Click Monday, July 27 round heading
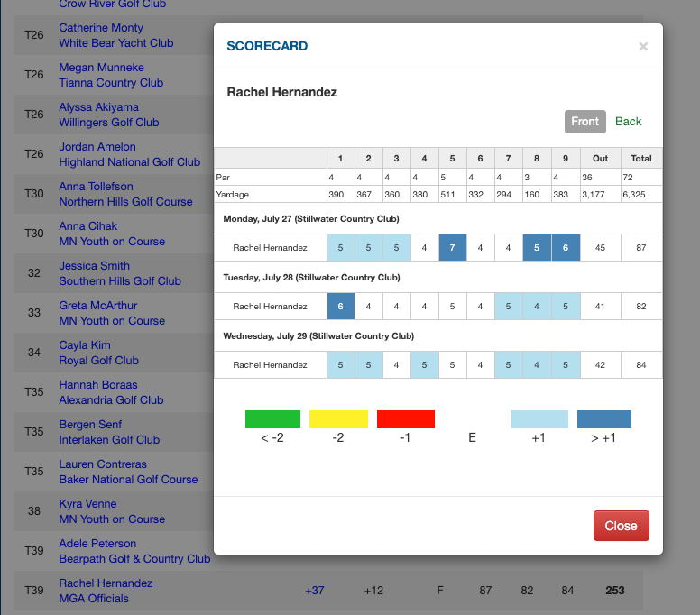This screenshot has height=615, width=700. click(311, 219)
